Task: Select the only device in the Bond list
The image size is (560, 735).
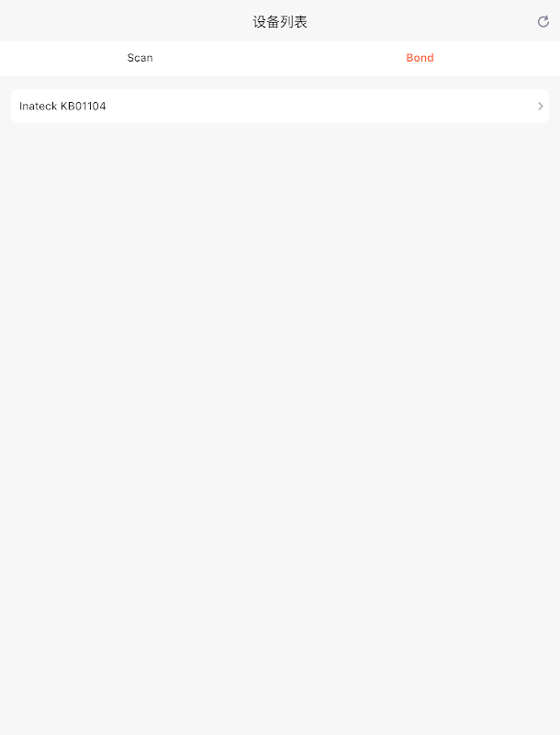Action: coord(280,106)
